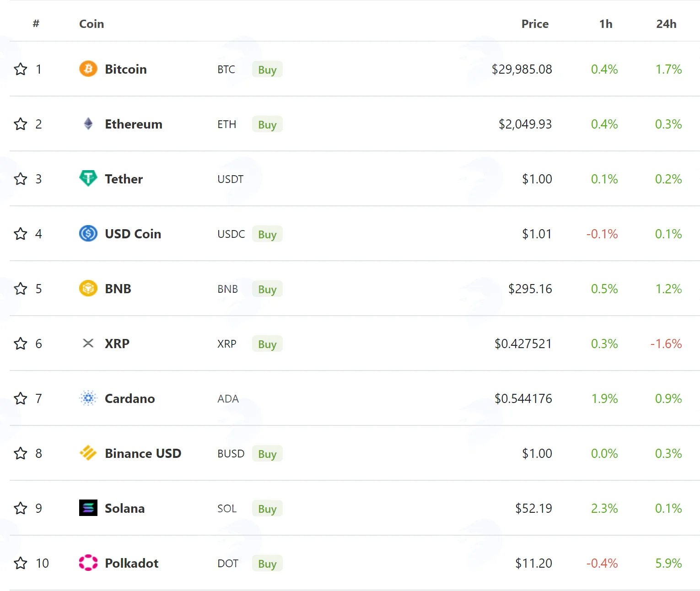The image size is (700, 591).
Task: Click the Buy button for Solana
Action: click(x=267, y=508)
